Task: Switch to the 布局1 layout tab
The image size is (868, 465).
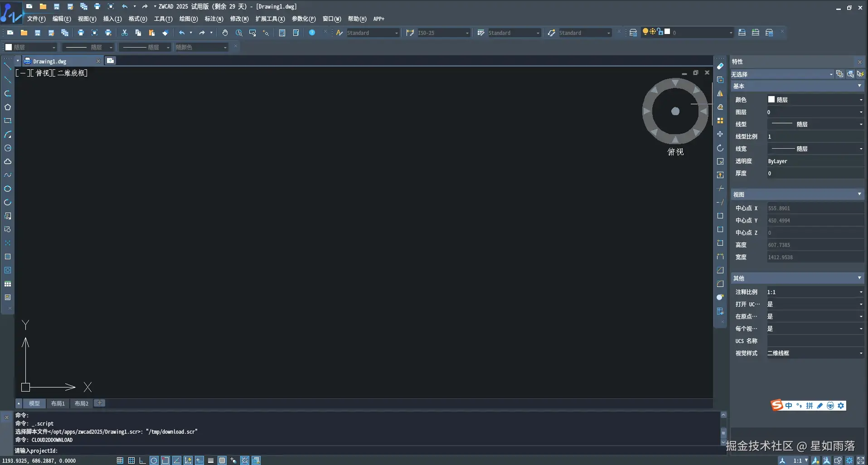Action: (x=58, y=403)
